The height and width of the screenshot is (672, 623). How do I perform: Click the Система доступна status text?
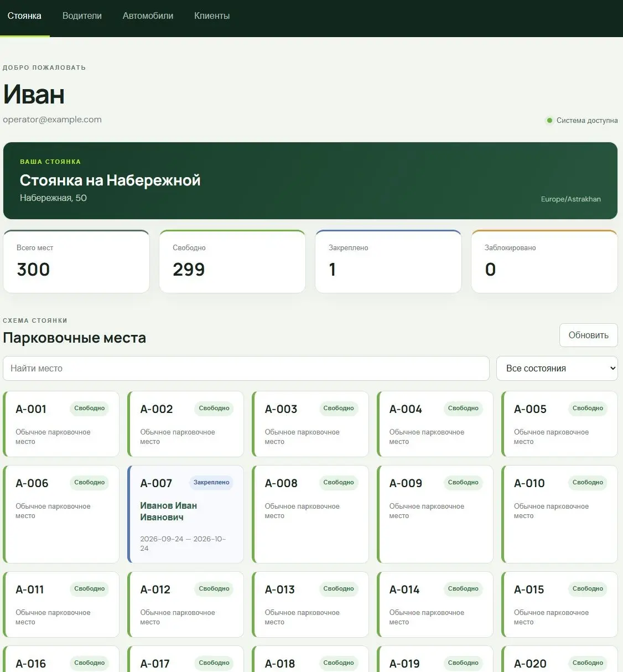coord(587,120)
